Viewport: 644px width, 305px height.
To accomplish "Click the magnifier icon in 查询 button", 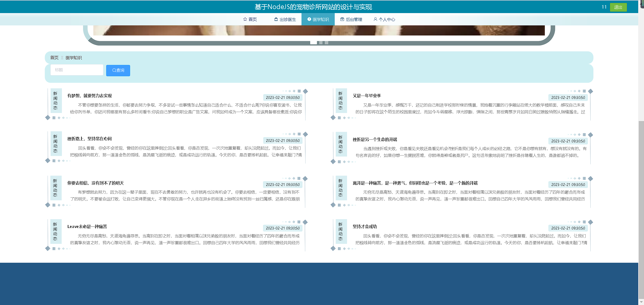I will (114, 70).
